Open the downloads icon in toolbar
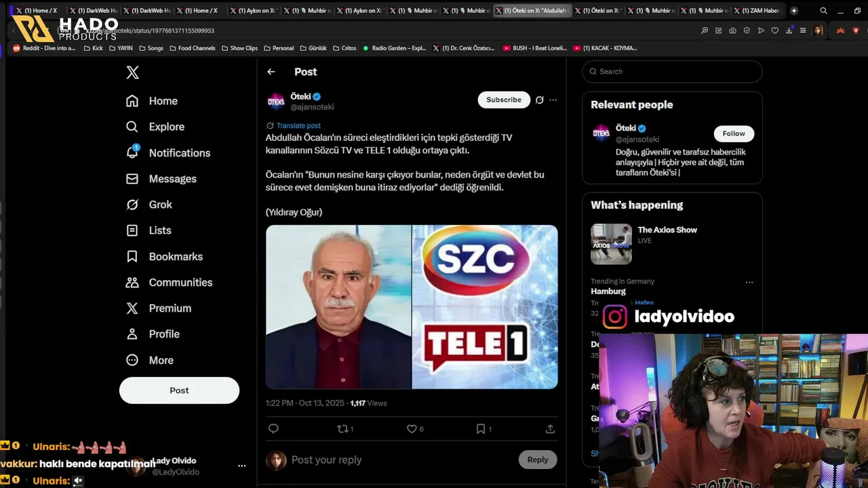Image resolution: width=868 pixels, height=488 pixels. (789, 30)
